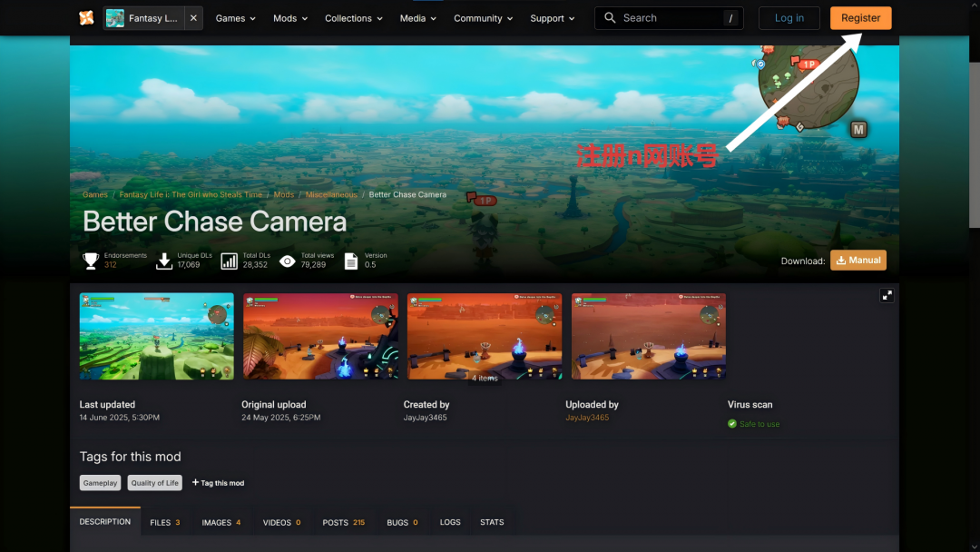Open the green landscape screenshot thumbnail
The height and width of the screenshot is (552, 980).
[x=157, y=336]
